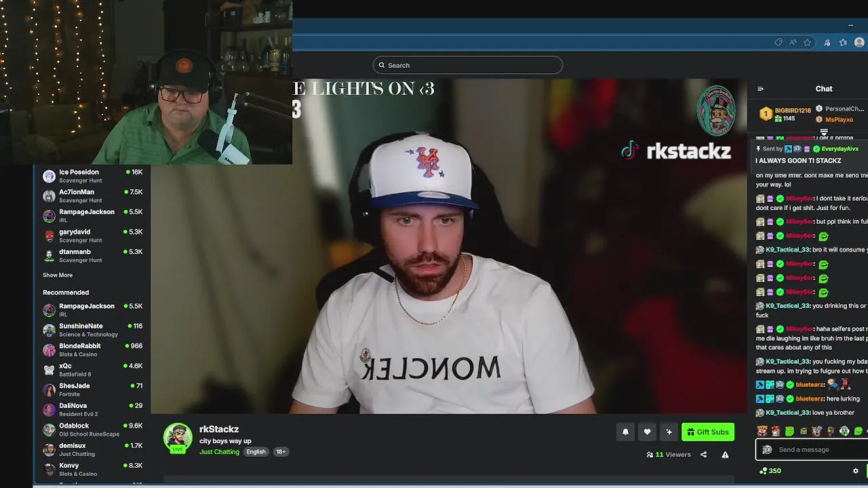Open RampageJackson under Recommended list
Image resolution: width=868 pixels, height=488 pixels.
pos(92,310)
